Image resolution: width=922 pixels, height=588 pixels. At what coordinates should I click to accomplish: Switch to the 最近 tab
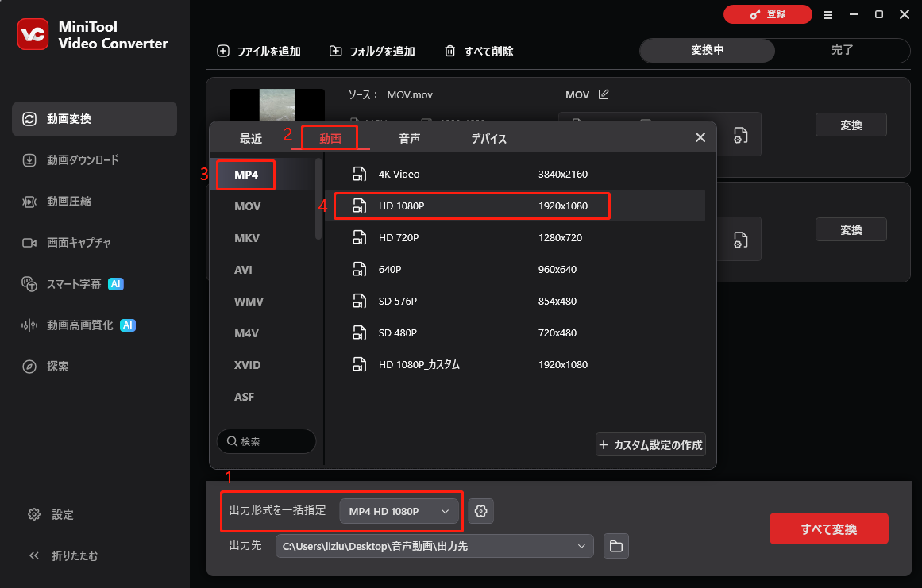[250, 139]
